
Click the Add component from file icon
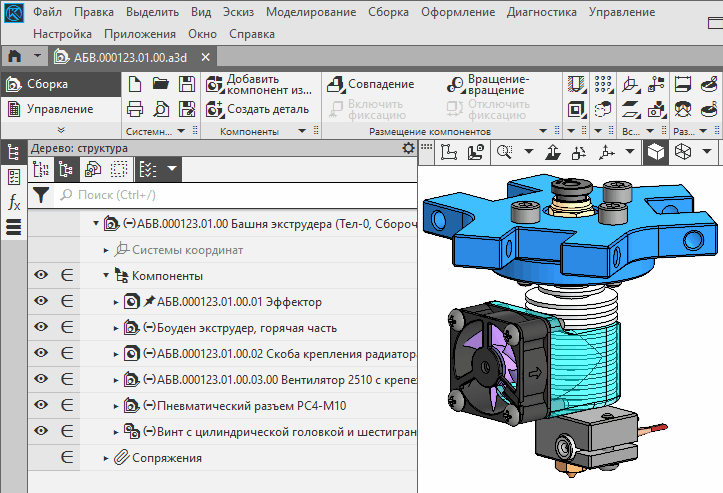pyautogui.click(x=215, y=85)
